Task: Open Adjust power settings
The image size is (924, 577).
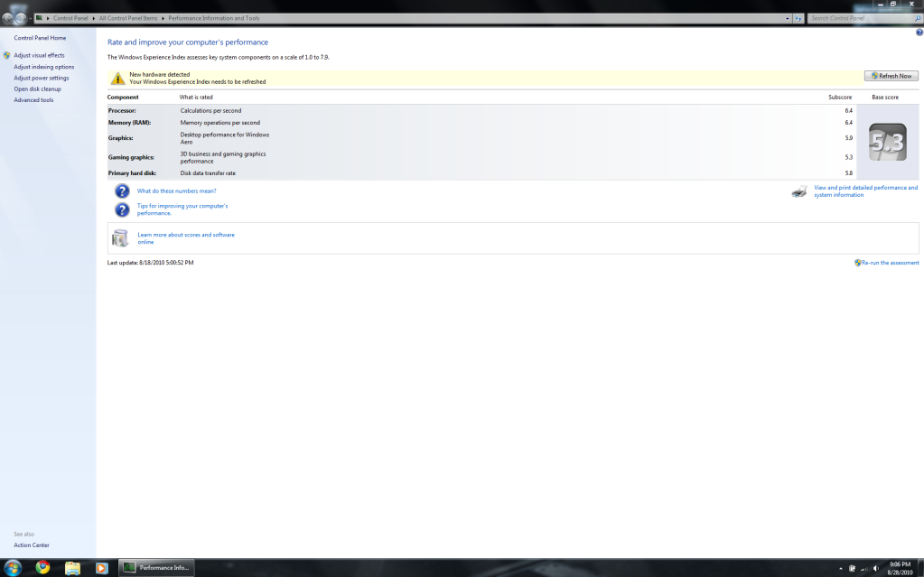Action: [42, 78]
